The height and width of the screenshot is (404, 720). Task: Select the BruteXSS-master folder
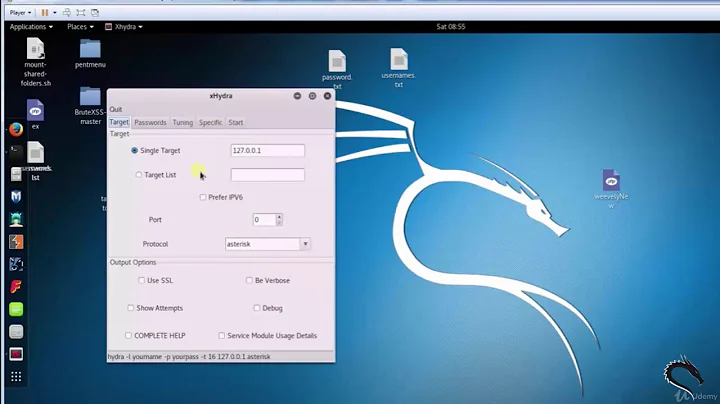point(90,106)
